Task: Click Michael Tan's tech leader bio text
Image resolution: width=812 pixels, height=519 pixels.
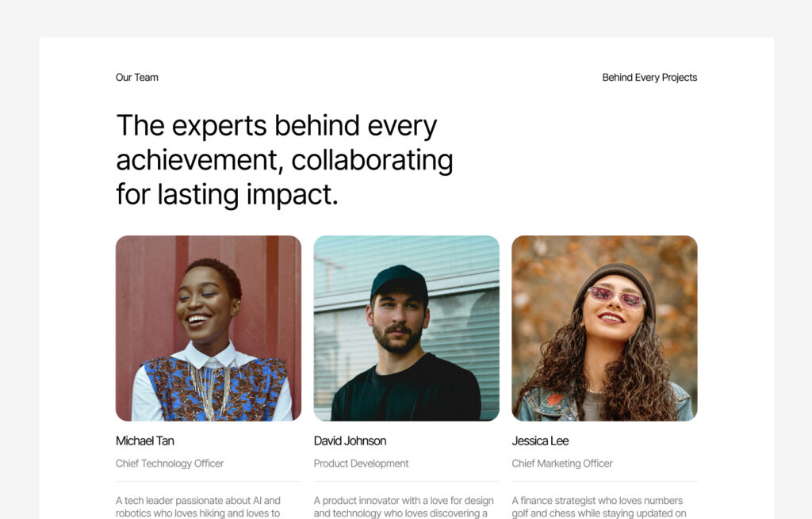Action: point(198,506)
